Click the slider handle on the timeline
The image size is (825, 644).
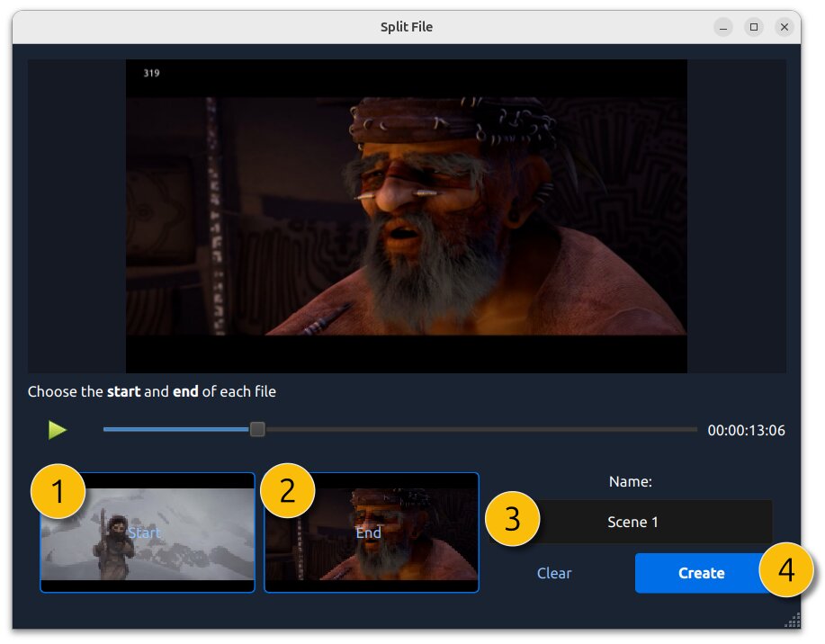point(256,429)
